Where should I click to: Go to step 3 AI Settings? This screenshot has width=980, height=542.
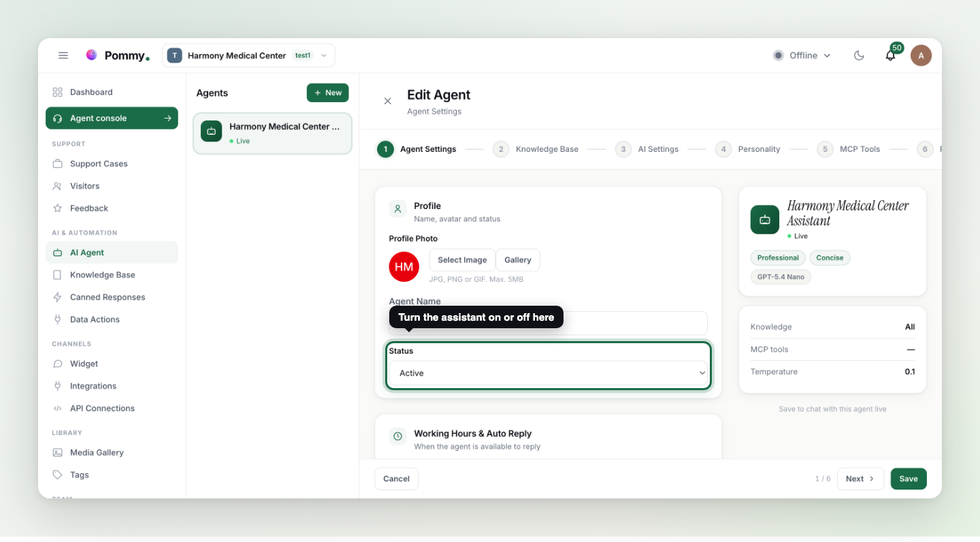pyautogui.click(x=647, y=149)
